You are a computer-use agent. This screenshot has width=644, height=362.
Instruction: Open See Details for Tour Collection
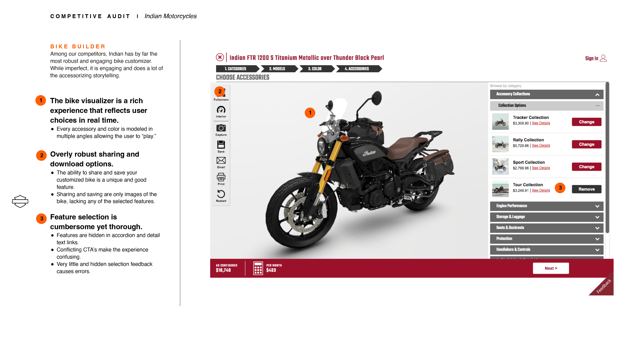pos(541,190)
